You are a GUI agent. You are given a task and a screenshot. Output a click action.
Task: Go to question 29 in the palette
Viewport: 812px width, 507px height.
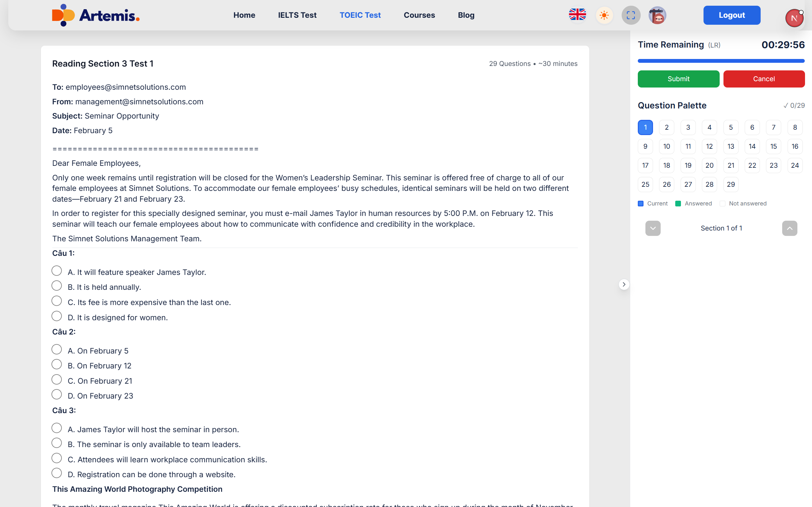tap(730, 185)
